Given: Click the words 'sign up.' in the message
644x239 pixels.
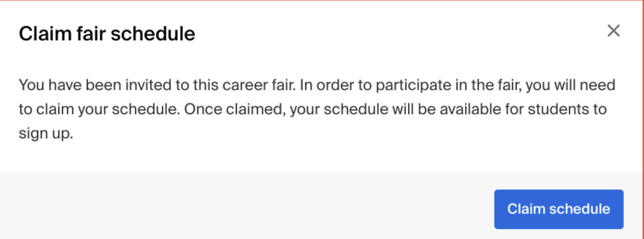Looking at the screenshot, I should pyautogui.click(x=46, y=135).
